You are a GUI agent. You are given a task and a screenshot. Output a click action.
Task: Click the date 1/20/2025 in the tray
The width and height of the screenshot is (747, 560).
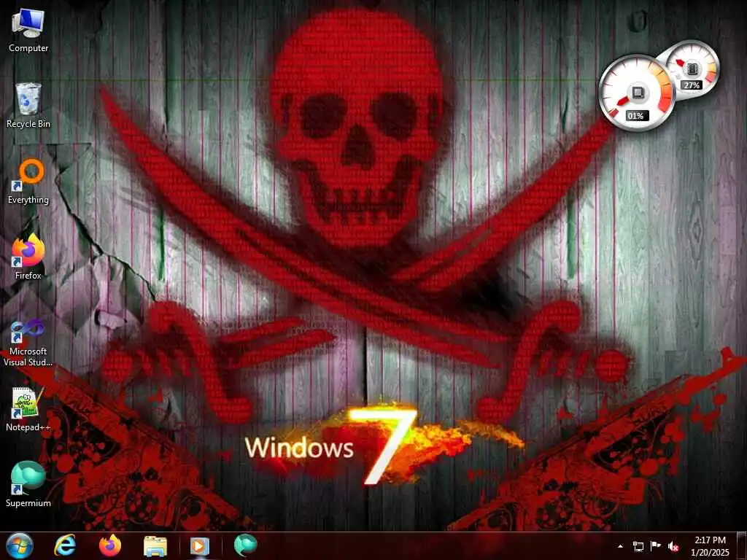(710, 553)
